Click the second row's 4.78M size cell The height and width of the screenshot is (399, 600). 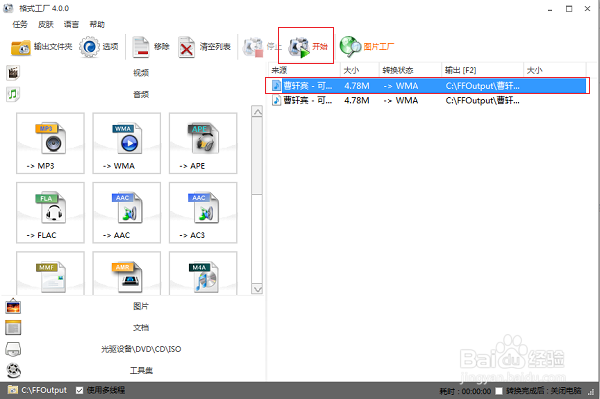(357, 101)
